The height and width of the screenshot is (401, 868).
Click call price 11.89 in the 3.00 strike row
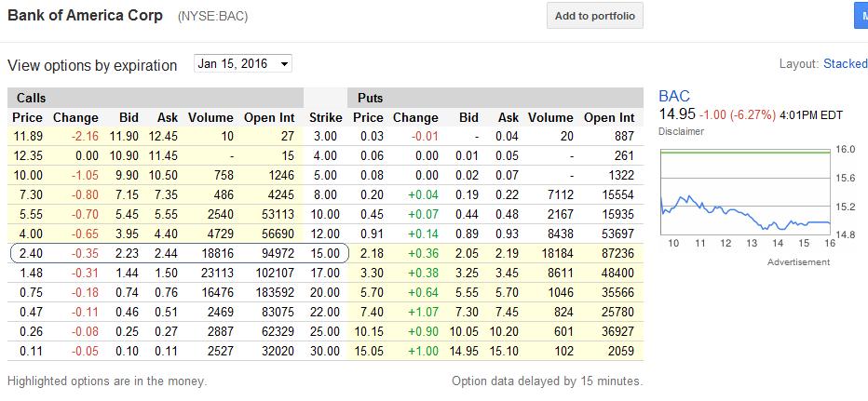pyautogui.click(x=28, y=137)
